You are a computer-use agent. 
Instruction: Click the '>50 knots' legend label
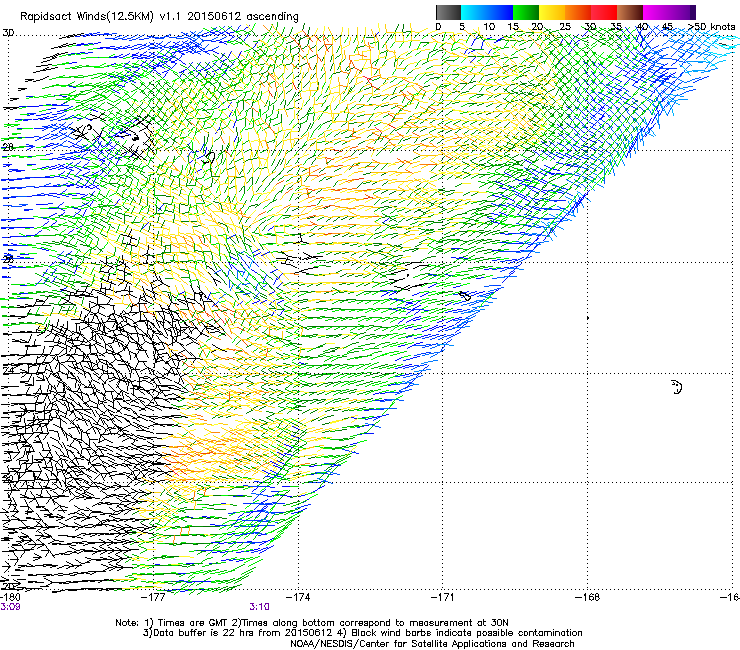pyautogui.click(x=711, y=26)
